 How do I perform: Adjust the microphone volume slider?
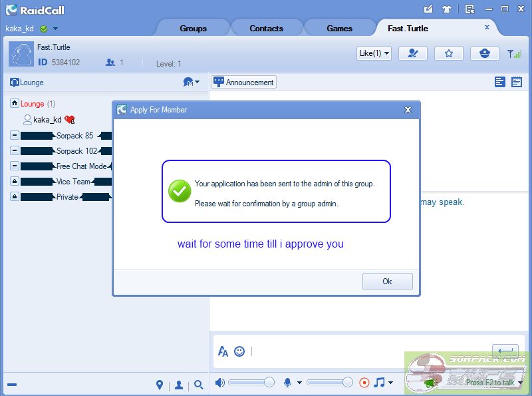click(330, 383)
